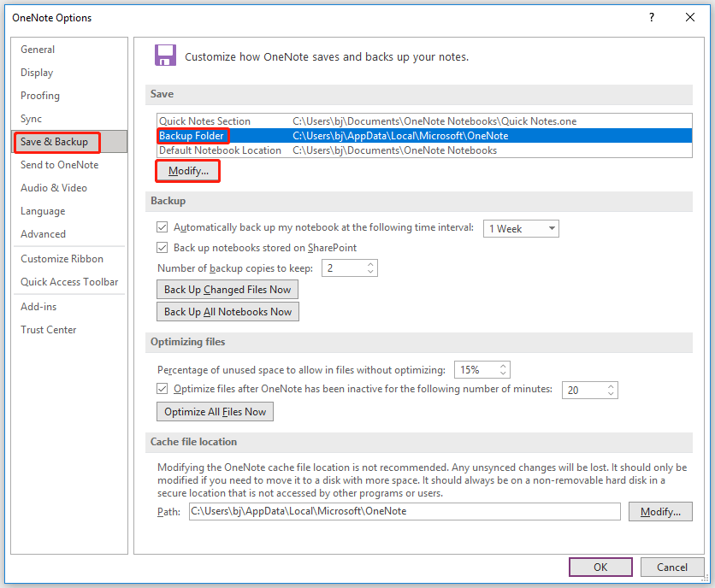Screen dimensions: 715x588
Task: Click Modify next to the cache path
Action: coord(660,511)
